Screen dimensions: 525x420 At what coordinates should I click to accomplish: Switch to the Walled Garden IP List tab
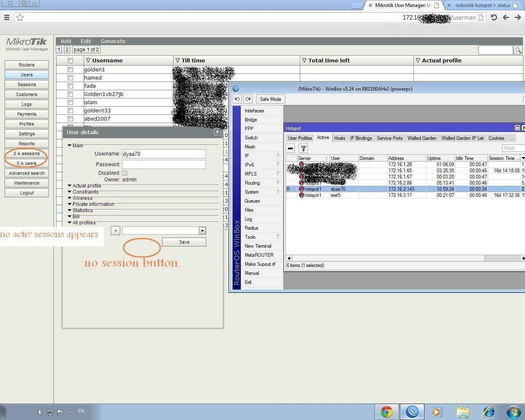[463, 138]
